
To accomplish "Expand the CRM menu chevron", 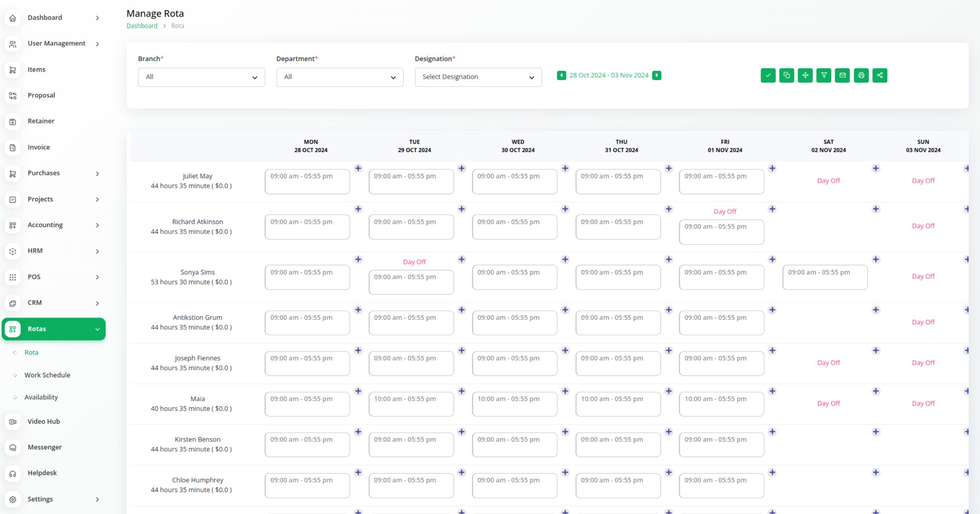I will point(97,303).
